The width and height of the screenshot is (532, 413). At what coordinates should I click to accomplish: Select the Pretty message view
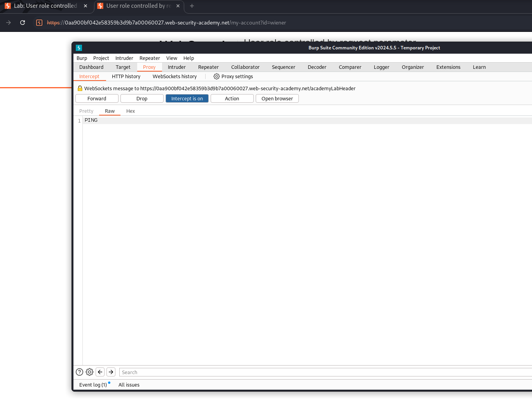click(x=86, y=111)
